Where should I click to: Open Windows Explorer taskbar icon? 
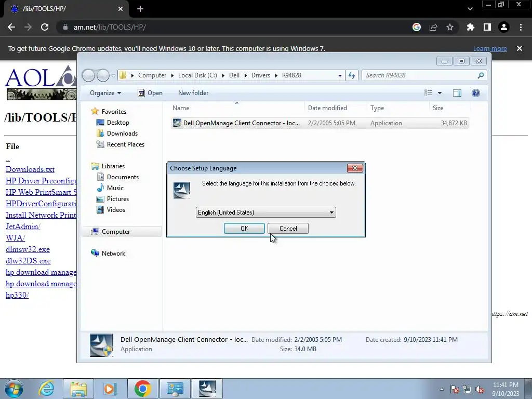pos(78,389)
